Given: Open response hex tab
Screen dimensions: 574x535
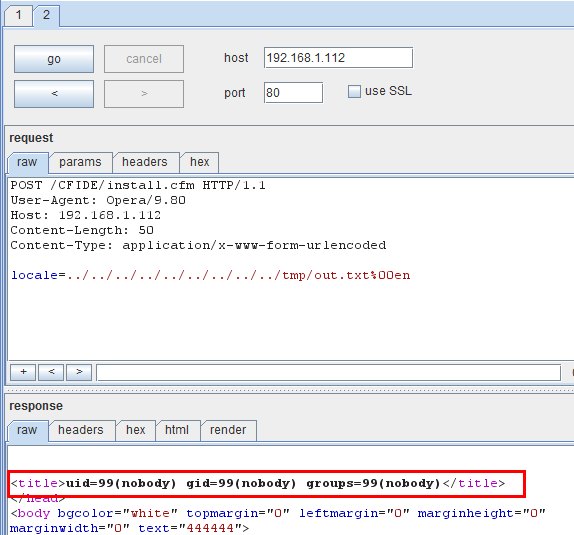Looking at the screenshot, I should point(136,430).
